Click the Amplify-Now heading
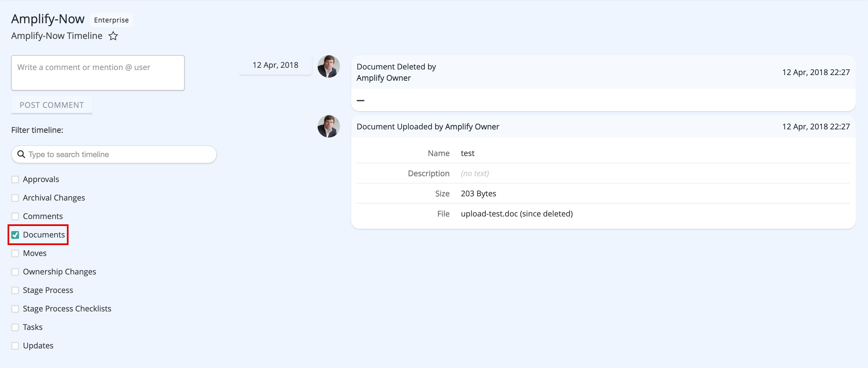The image size is (868, 368). point(48,19)
